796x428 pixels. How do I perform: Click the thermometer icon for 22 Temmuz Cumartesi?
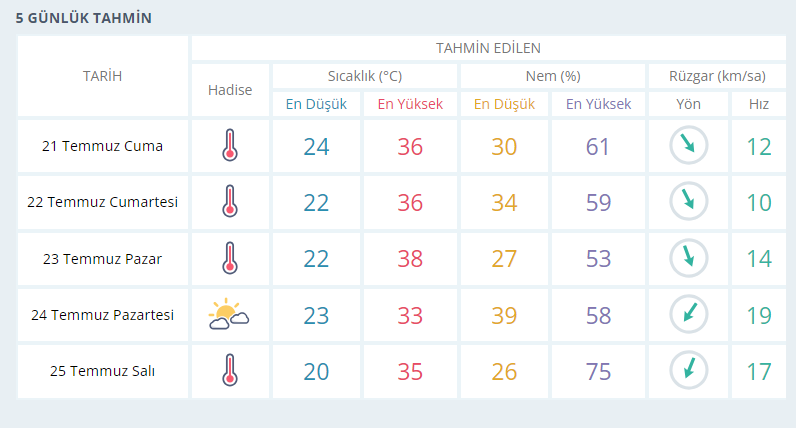pos(230,201)
